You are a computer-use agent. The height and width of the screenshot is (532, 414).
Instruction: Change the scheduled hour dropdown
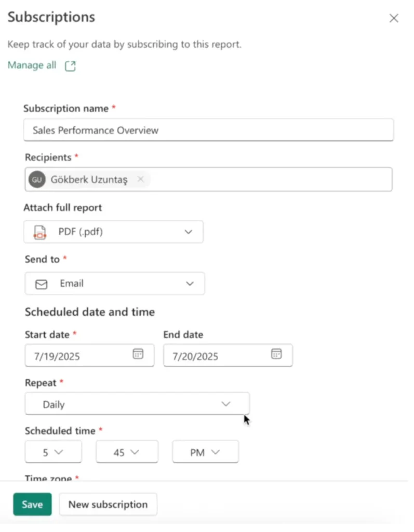53,452
